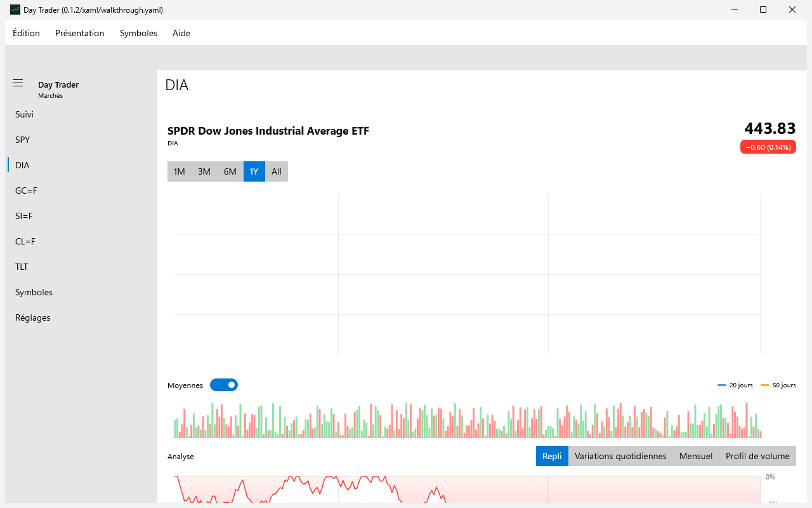This screenshot has height=508, width=812.
Task: Open the hamburger navigation menu
Action: pos(18,83)
